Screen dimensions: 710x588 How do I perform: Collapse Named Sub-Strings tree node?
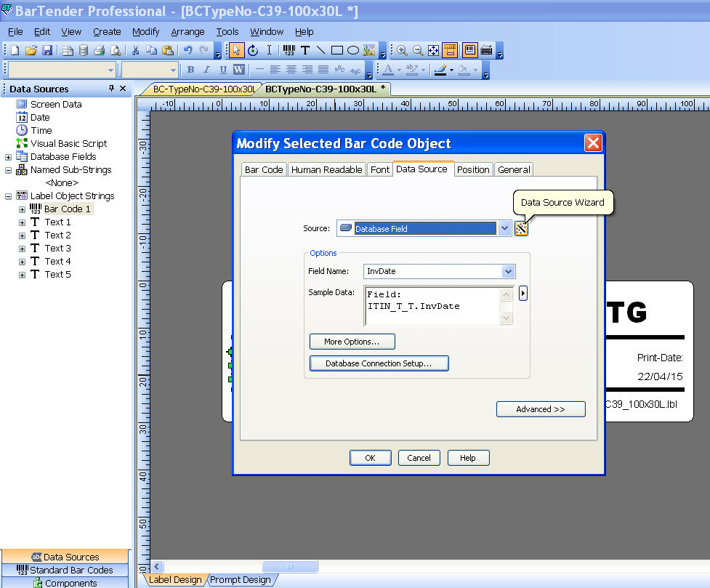pyautogui.click(x=8, y=170)
